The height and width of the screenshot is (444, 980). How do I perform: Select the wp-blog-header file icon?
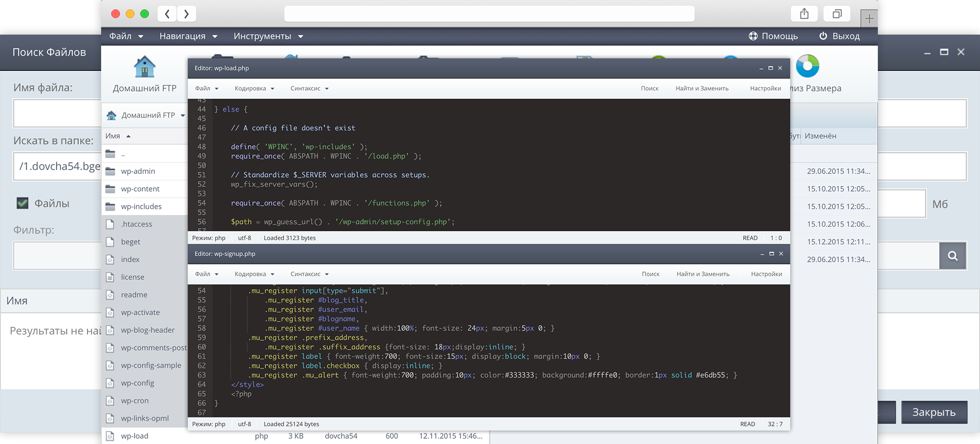point(110,330)
